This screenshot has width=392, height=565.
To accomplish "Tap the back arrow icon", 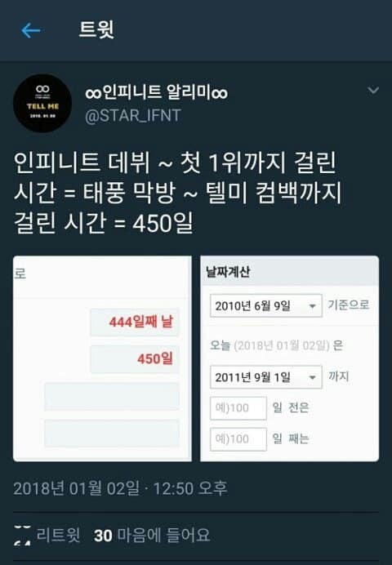I will click(x=31, y=30).
